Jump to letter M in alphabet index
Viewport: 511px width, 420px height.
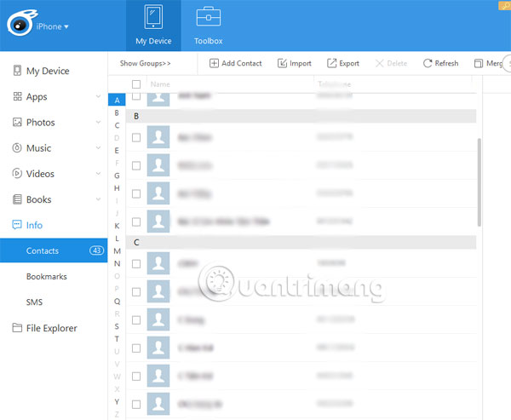point(117,251)
